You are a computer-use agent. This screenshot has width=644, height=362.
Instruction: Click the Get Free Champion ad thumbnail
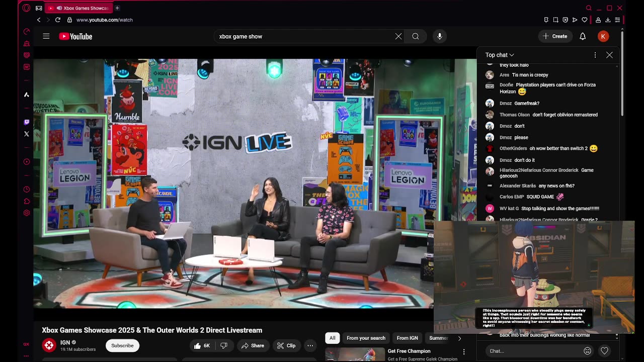pyautogui.click(x=355, y=355)
